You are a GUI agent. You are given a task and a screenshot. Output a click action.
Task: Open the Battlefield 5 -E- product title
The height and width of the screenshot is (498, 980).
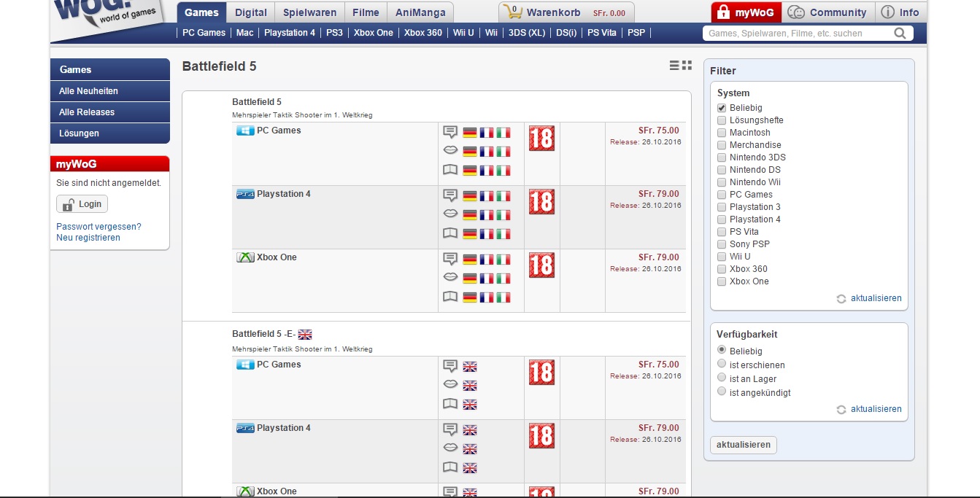coord(263,334)
